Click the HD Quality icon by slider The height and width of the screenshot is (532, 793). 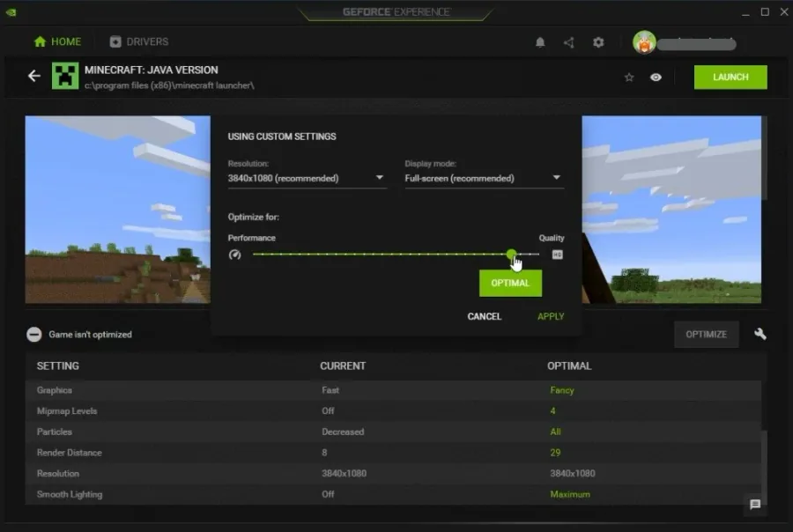point(558,255)
